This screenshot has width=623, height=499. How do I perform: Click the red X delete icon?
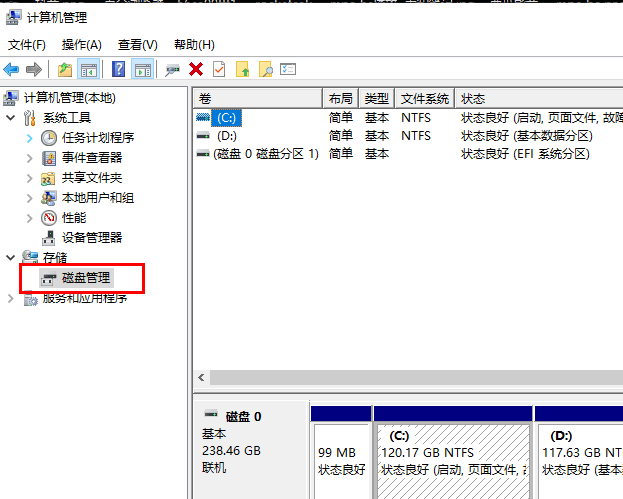coord(196,70)
